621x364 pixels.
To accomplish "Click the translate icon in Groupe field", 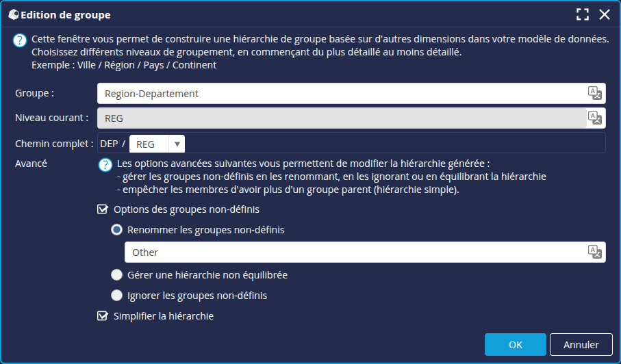I will pos(594,94).
